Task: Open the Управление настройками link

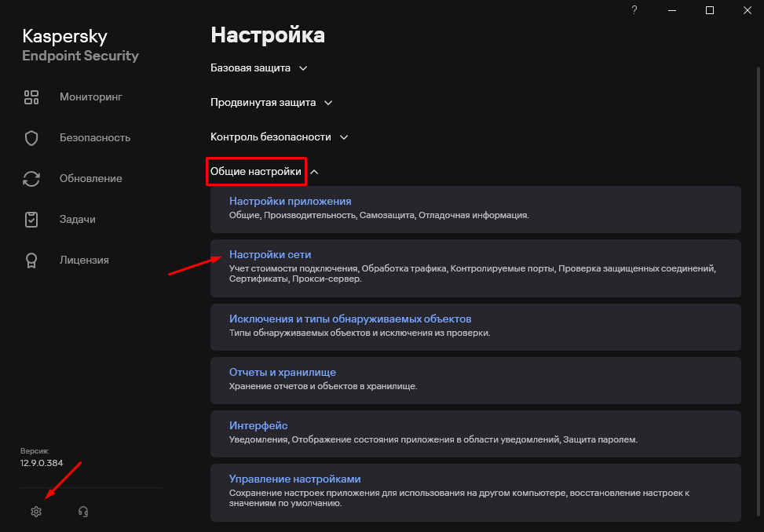Action: click(x=294, y=479)
